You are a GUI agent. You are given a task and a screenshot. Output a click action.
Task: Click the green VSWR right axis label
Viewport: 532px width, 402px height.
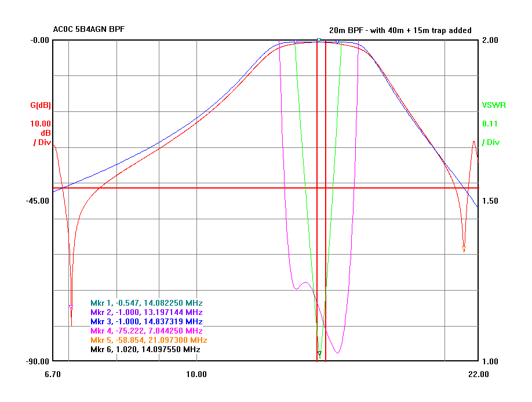[494, 106]
